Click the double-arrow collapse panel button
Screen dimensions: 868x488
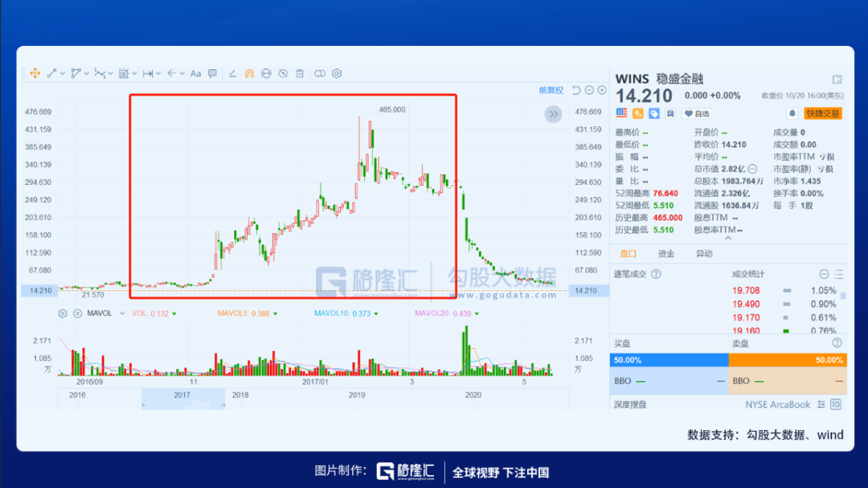553,115
